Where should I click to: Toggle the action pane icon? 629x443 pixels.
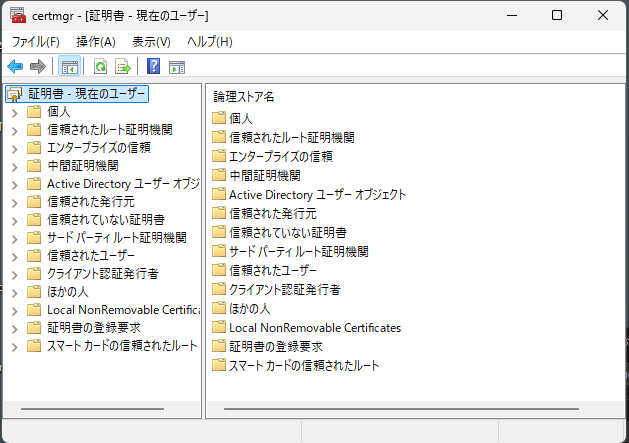[x=177, y=67]
